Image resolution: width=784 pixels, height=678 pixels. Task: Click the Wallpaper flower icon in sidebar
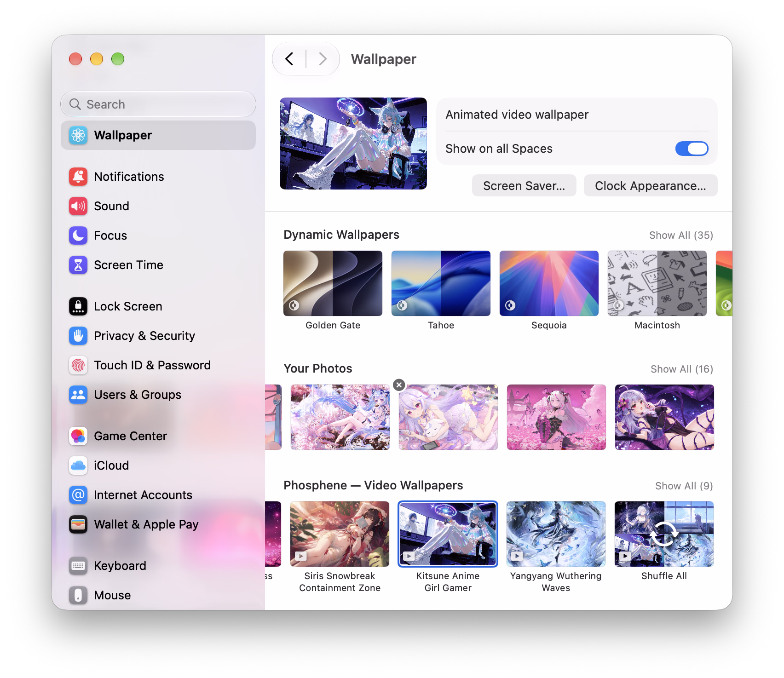78,135
